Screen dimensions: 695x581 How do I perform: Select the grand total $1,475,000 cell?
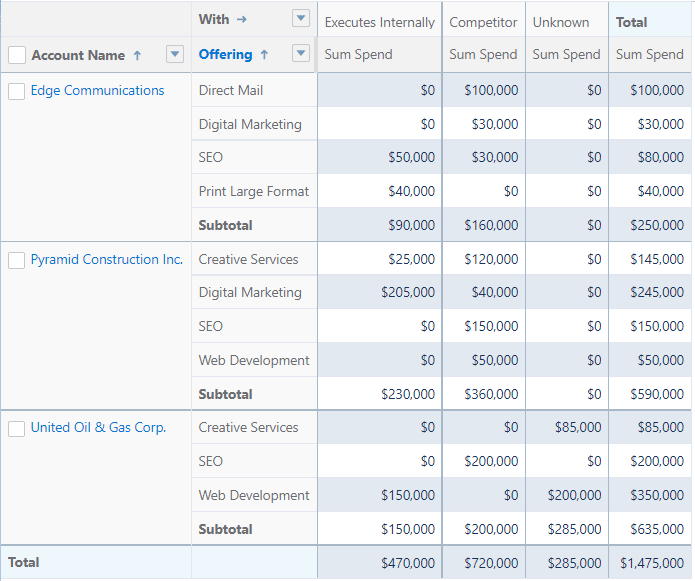pos(651,563)
